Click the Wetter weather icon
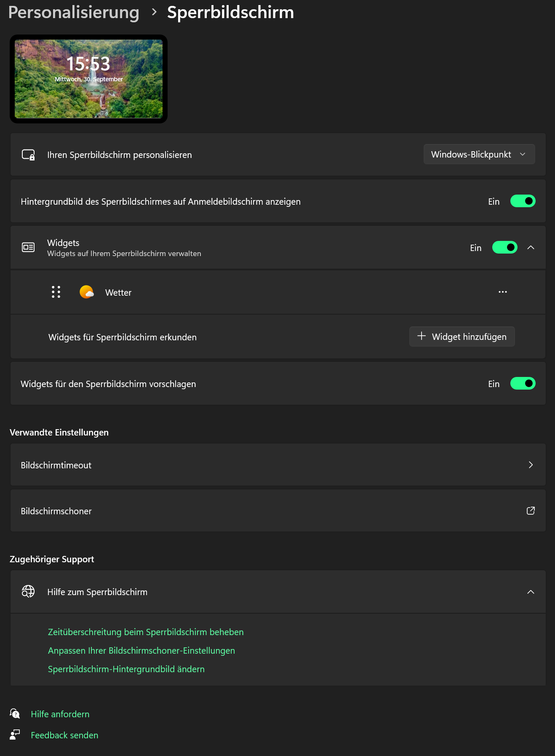Image resolution: width=555 pixels, height=756 pixels. point(87,292)
